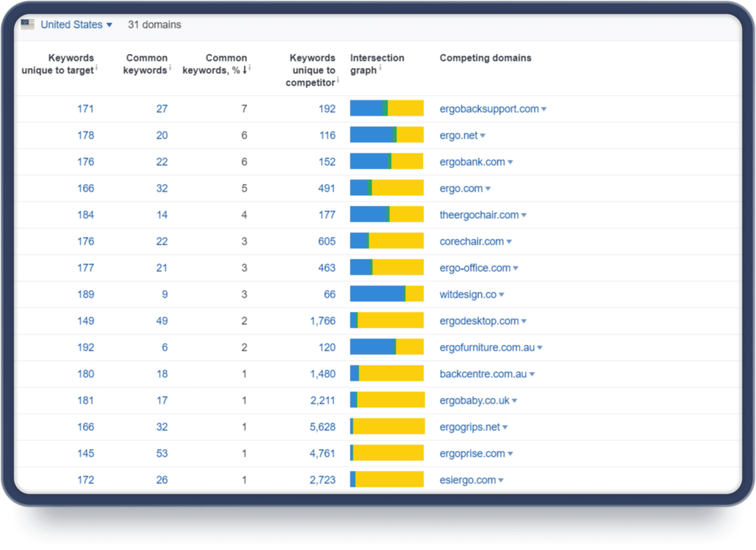Click the intersection graph for witdesign.co
This screenshot has height=550, width=756.
[387, 294]
